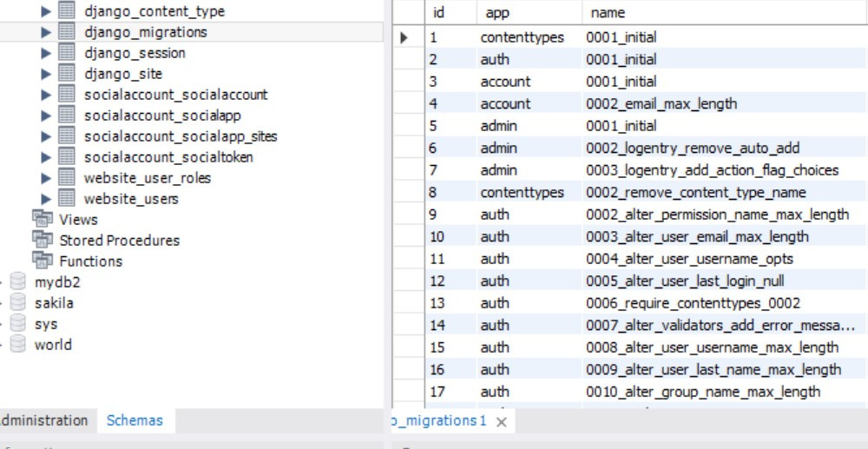
Task: Click the socialaccount_socialaccount table icon
Action: [x=67, y=94]
